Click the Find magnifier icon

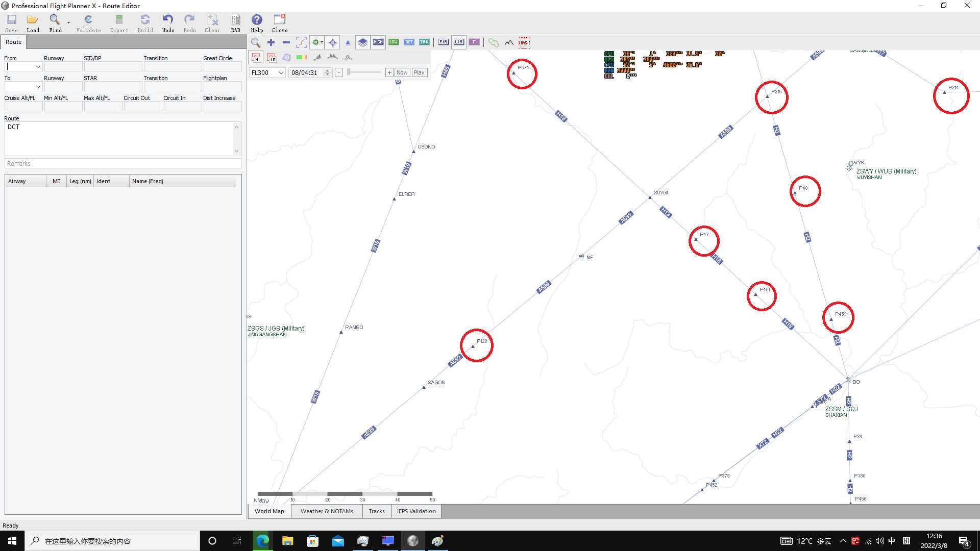[55, 22]
